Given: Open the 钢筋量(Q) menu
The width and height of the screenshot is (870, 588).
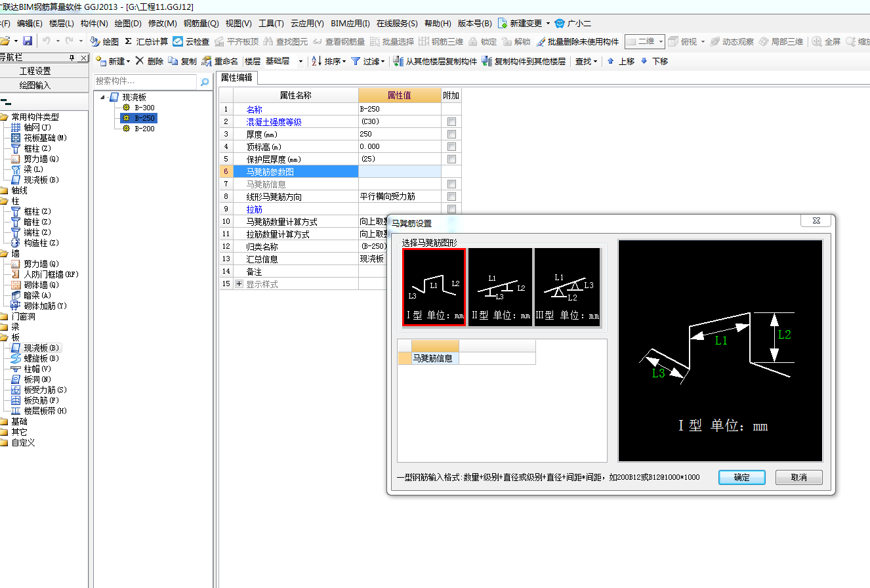Looking at the screenshot, I should [x=201, y=23].
